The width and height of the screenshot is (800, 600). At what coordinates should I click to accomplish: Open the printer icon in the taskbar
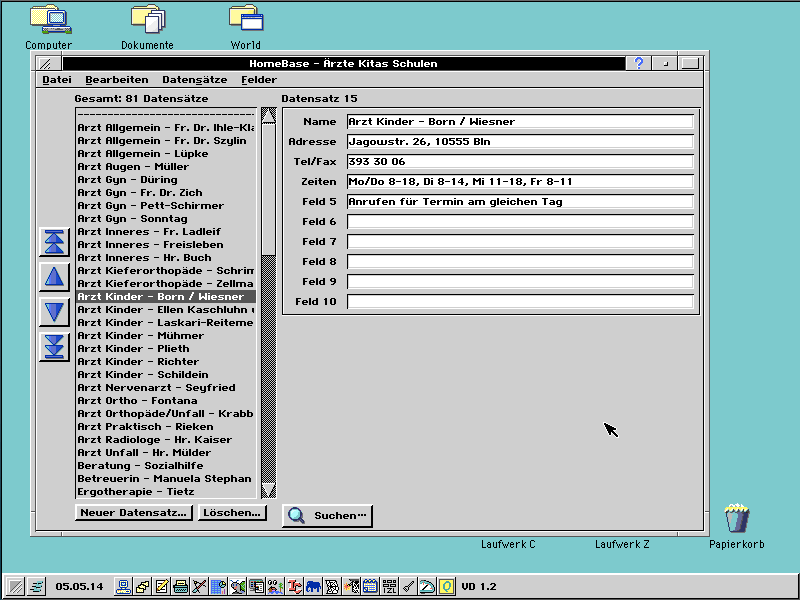tap(179, 587)
